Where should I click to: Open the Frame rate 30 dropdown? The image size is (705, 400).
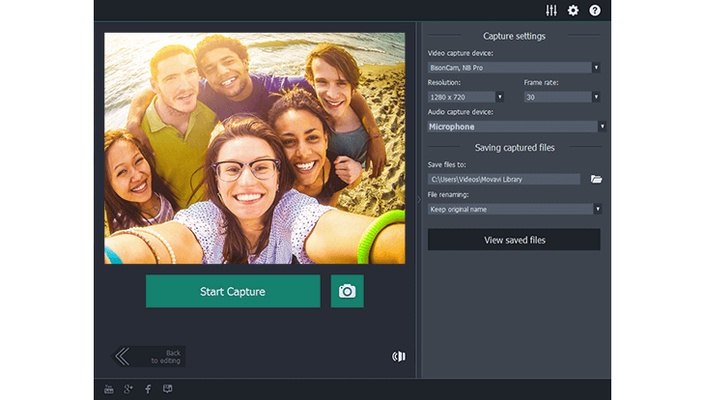coord(562,97)
